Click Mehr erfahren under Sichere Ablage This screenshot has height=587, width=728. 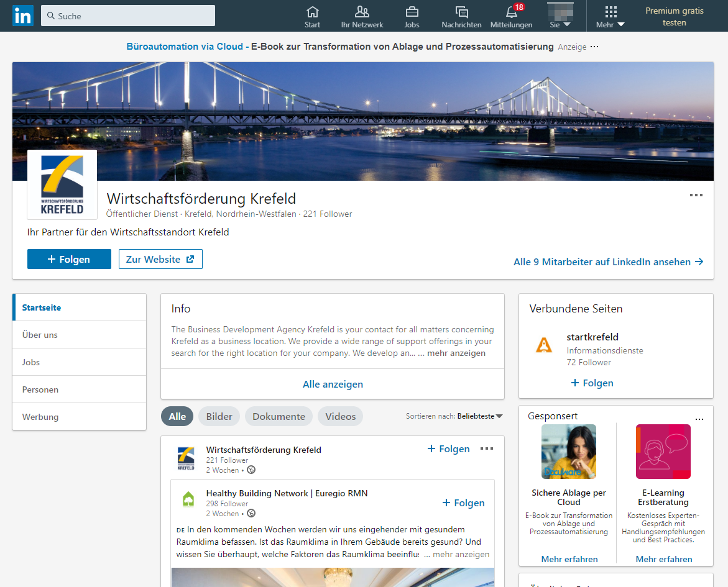569,559
